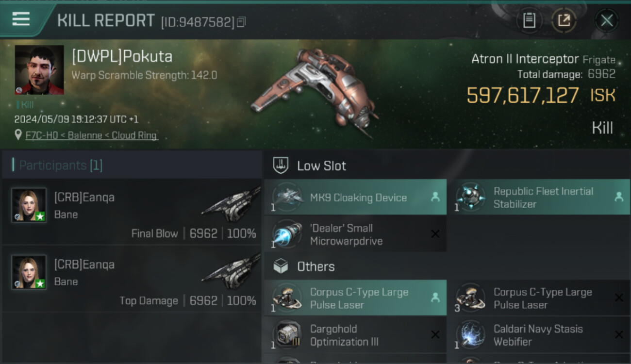Select the Republic Fleet Inertial Stabilizer icon
This screenshot has width=631, height=364.
[x=470, y=197]
